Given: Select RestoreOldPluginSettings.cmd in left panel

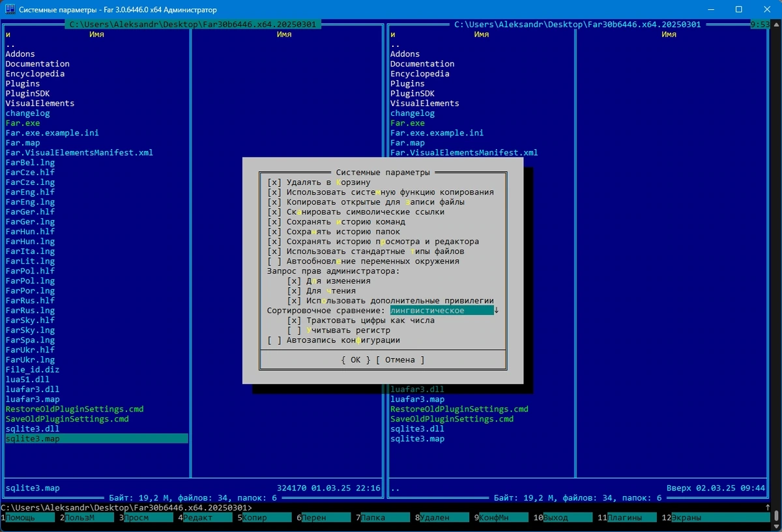Looking at the screenshot, I should point(74,409).
